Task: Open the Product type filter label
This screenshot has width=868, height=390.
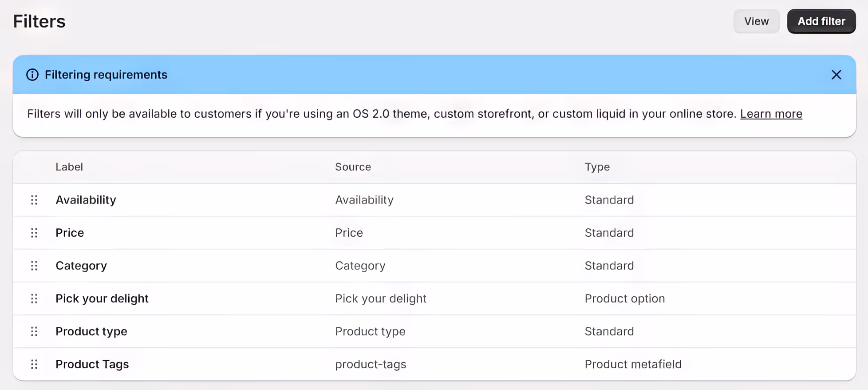Action: click(x=91, y=331)
